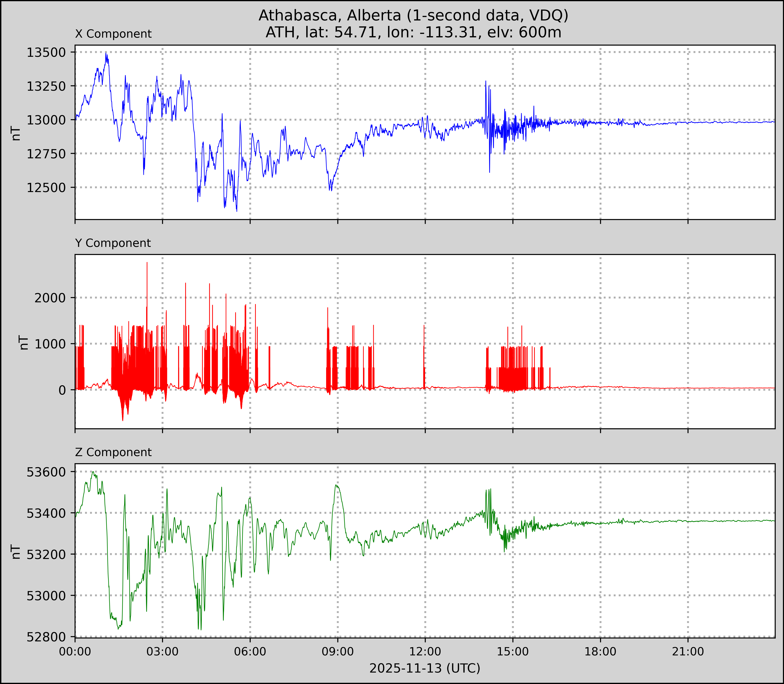Click the 12500 tick label in X panel
784x684 pixels.
46,187
